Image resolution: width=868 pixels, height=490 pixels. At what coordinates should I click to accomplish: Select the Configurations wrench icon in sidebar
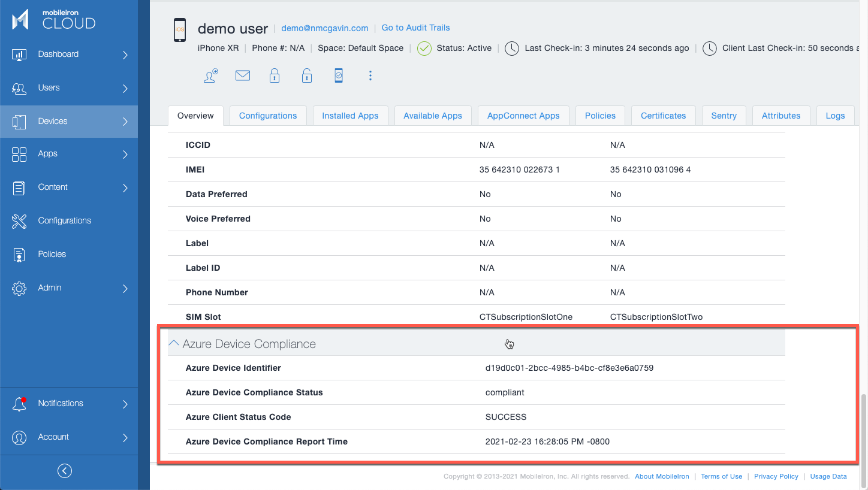click(x=19, y=220)
